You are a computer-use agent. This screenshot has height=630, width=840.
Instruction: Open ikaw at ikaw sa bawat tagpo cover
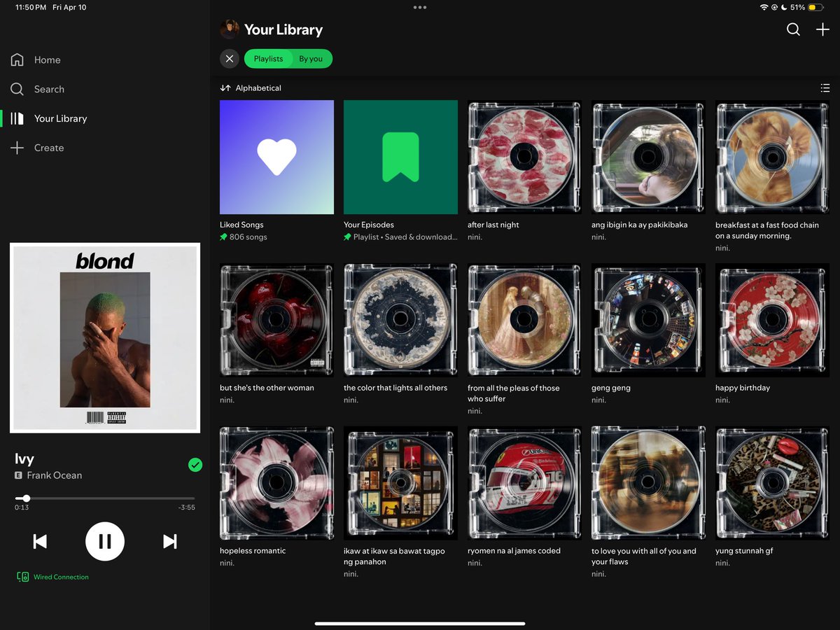400,483
